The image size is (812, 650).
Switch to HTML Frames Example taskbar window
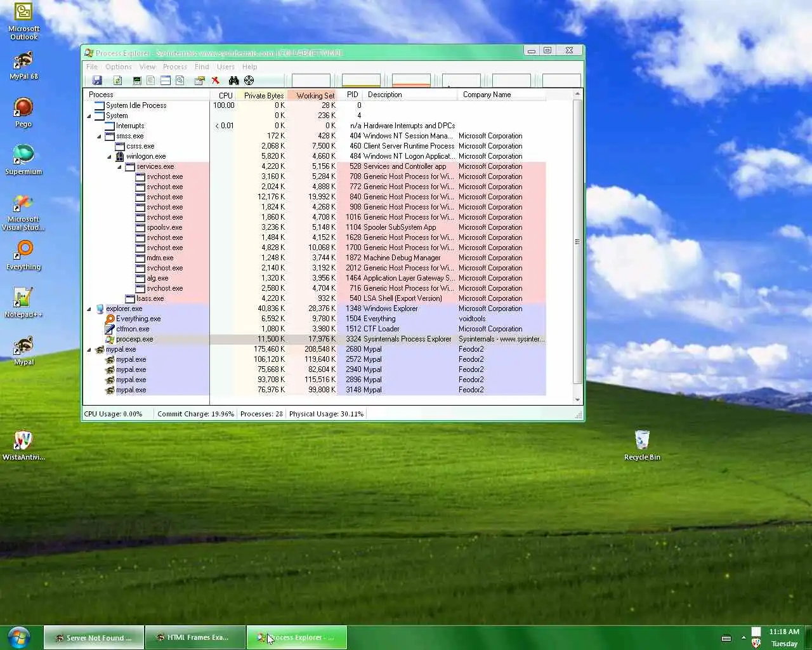(195, 637)
